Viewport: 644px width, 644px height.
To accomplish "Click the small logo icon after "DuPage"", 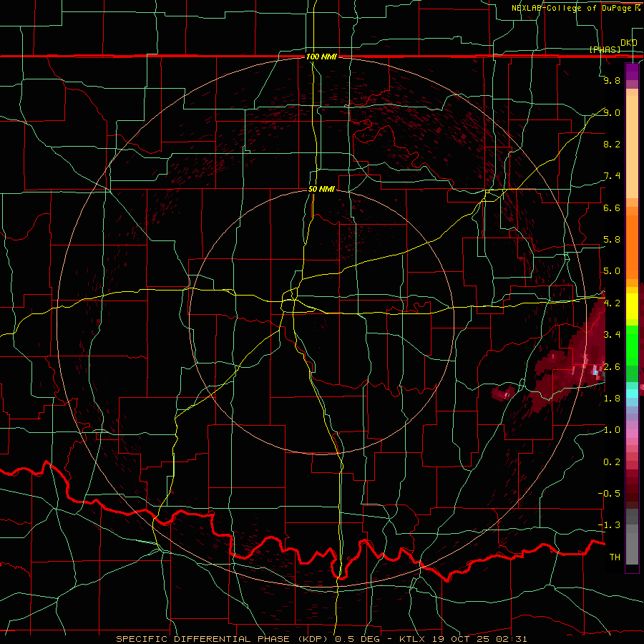I will click(x=638, y=7).
